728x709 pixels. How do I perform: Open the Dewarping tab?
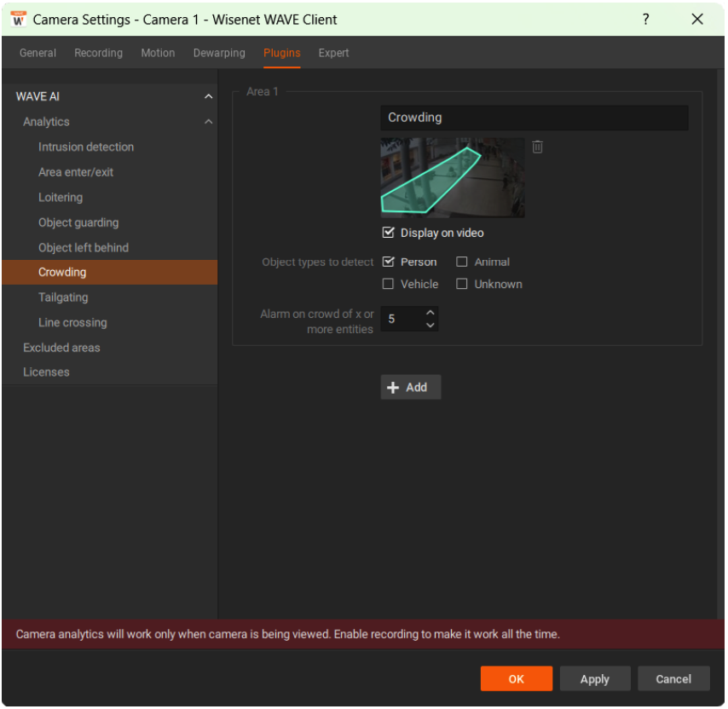click(x=219, y=53)
